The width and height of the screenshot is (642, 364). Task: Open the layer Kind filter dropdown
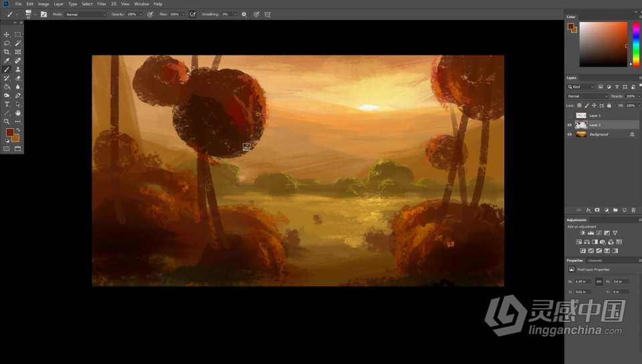580,87
